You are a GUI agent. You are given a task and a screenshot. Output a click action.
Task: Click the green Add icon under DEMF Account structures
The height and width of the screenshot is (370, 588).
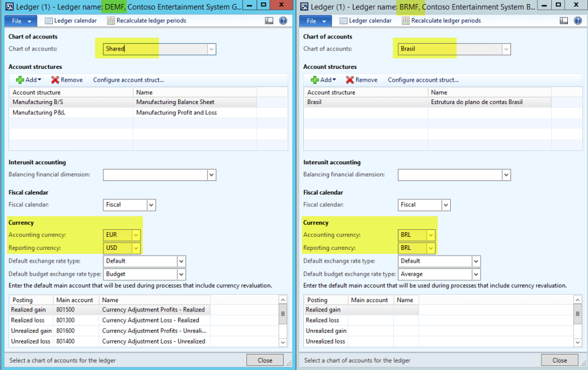20,79
